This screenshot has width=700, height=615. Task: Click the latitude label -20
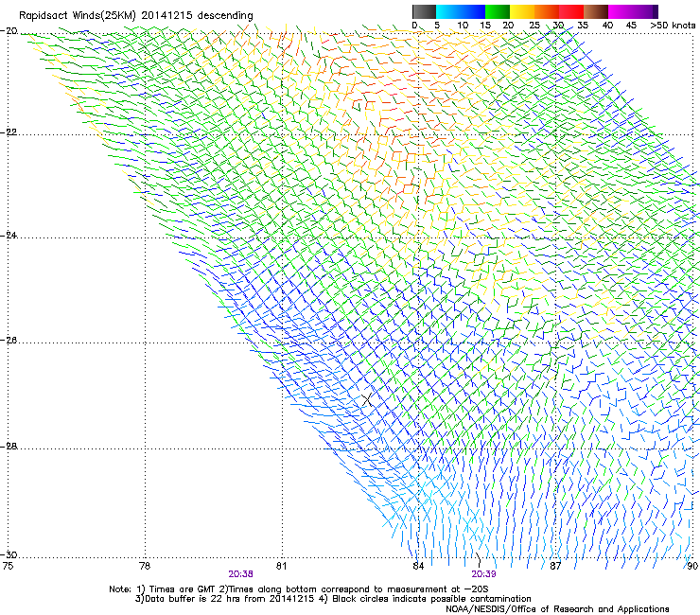tap(9, 31)
